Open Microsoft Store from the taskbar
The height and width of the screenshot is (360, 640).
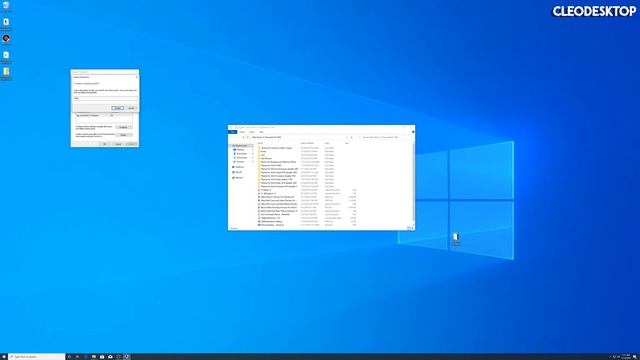pyautogui.click(x=102, y=357)
